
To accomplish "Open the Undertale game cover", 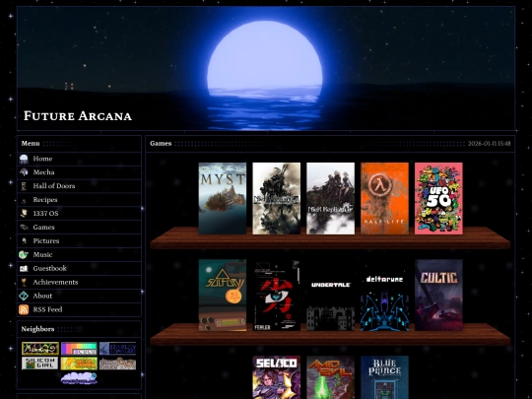I will click(x=330, y=296).
